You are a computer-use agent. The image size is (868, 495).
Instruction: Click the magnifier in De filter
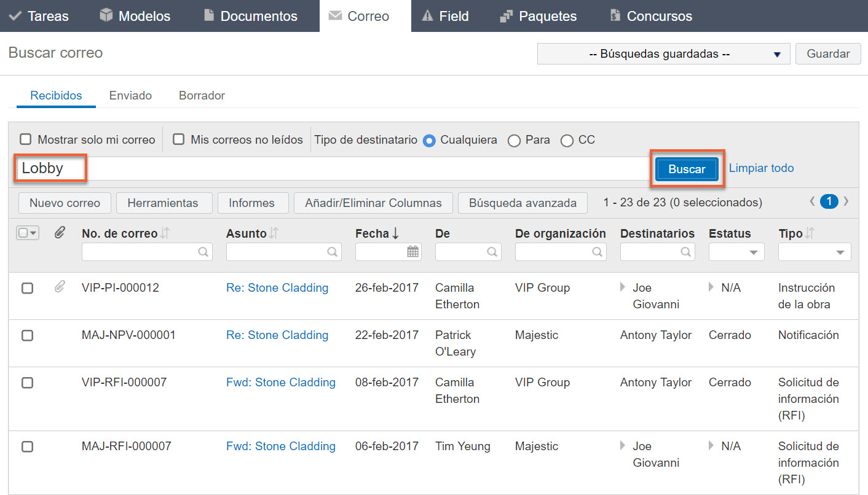pos(492,252)
